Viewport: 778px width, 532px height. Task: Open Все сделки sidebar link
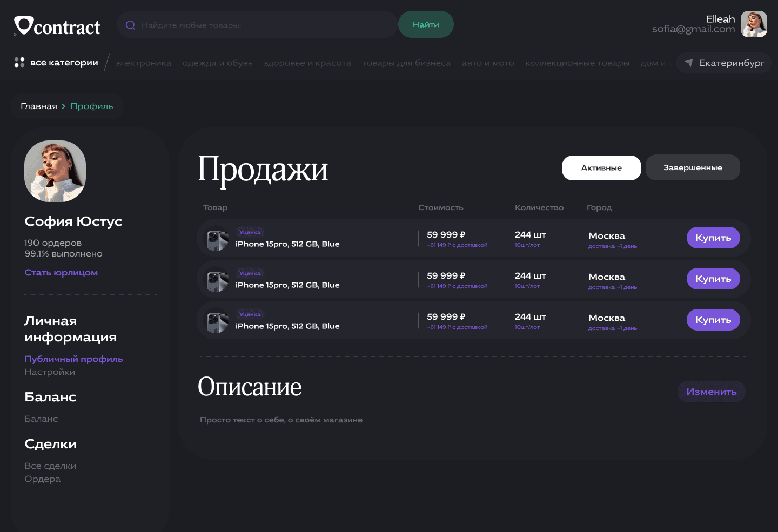[x=50, y=466]
